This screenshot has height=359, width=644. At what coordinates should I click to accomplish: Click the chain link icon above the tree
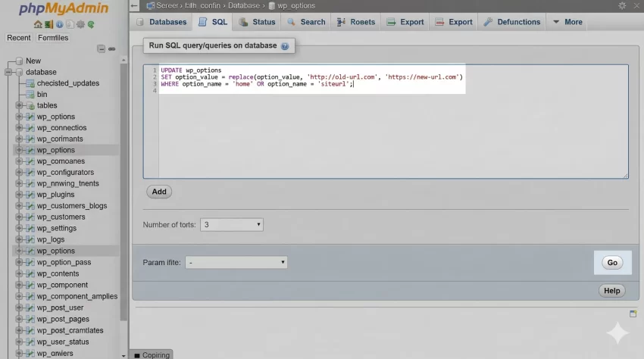[x=111, y=49]
